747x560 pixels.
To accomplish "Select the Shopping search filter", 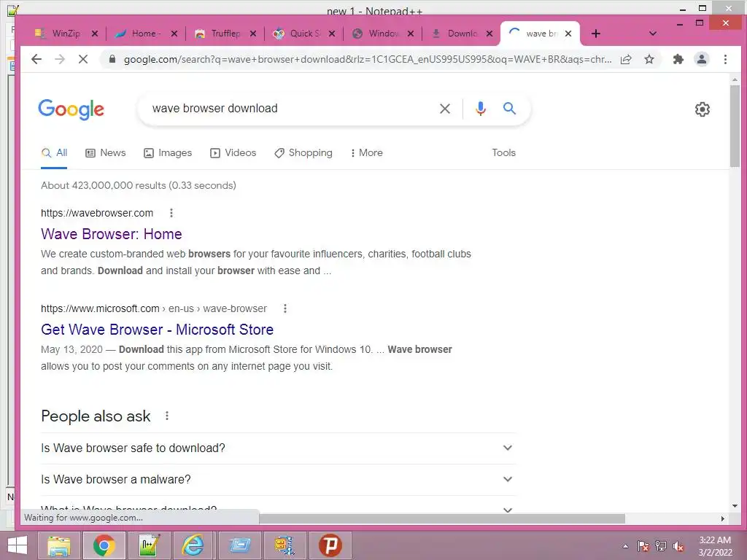I will tap(303, 153).
